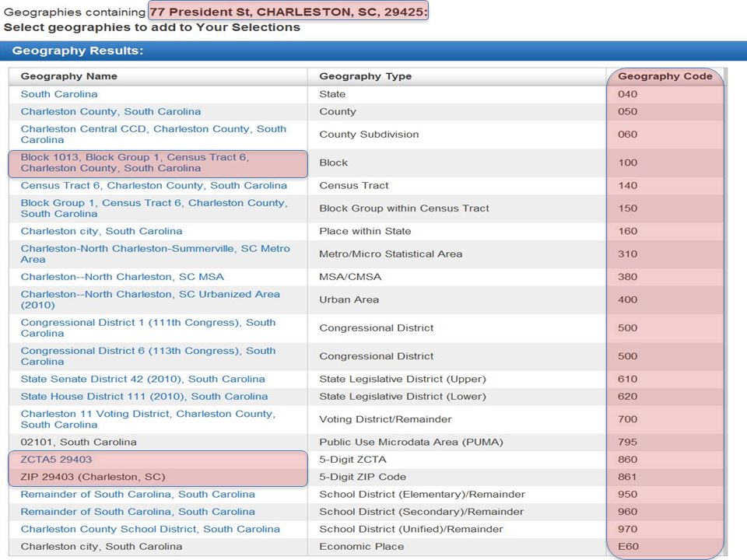Click geography code 861
747x560 pixels.
[627, 477]
